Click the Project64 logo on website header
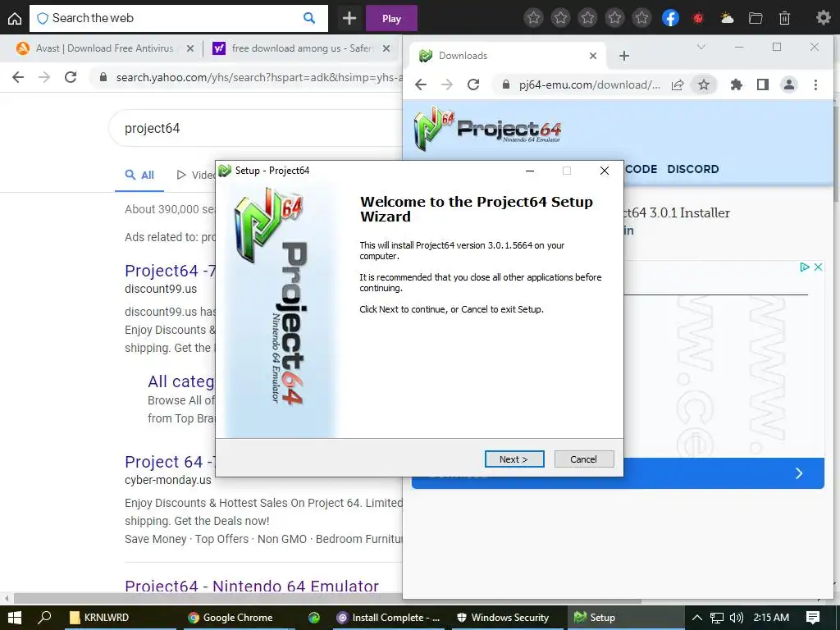Screen dimensions: 840x630 (x=487, y=129)
